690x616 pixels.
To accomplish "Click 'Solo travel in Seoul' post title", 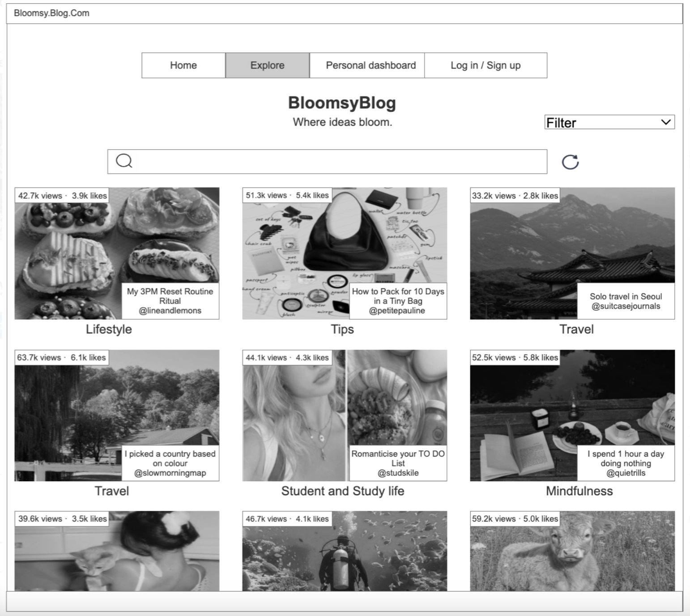I will click(626, 296).
